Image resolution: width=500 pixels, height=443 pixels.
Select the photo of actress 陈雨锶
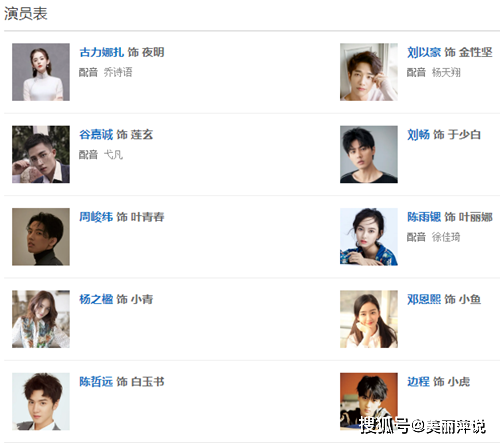tap(369, 237)
